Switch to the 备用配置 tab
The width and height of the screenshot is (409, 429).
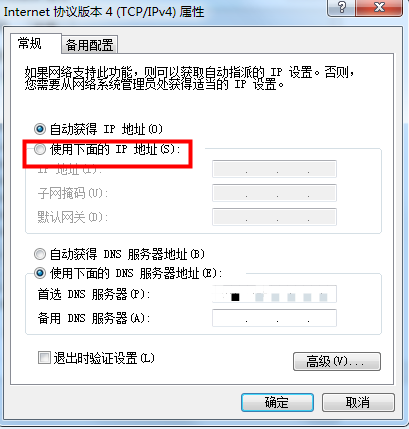click(x=89, y=45)
